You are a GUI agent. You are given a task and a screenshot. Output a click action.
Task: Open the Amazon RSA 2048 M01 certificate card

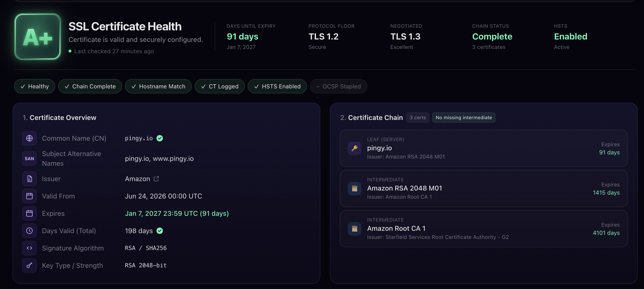click(484, 188)
